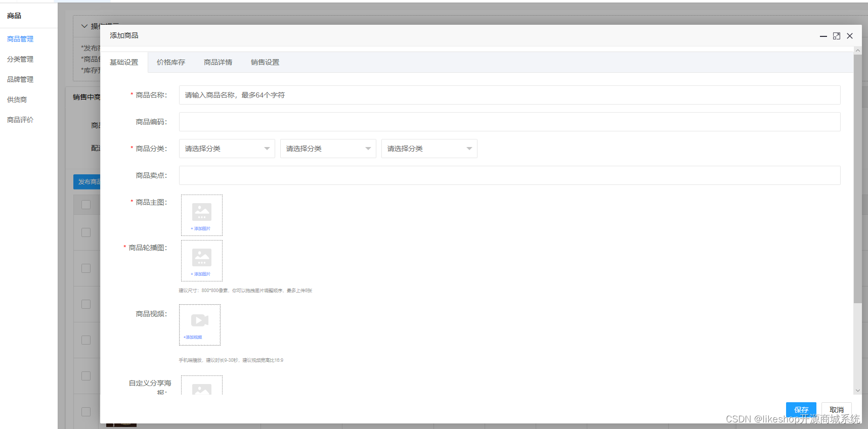Click +添加图片 link under 商品主图
Image resolution: width=868 pixels, height=429 pixels.
click(x=201, y=229)
